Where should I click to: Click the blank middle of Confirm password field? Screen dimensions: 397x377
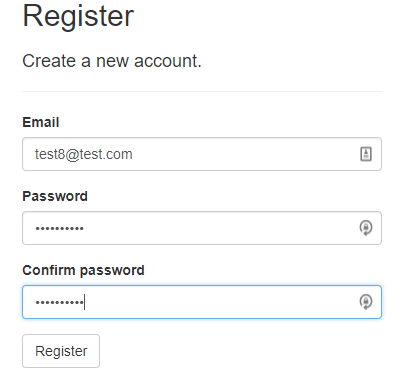(x=220, y=302)
